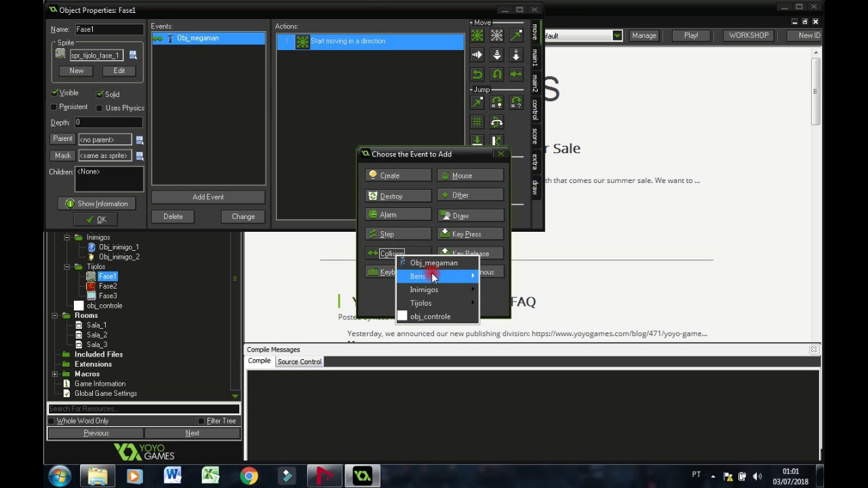Select the Move Towards point action icon
Image resolution: width=868 pixels, height=488 pixels.
pyautogui.click(x=516, y=35)
